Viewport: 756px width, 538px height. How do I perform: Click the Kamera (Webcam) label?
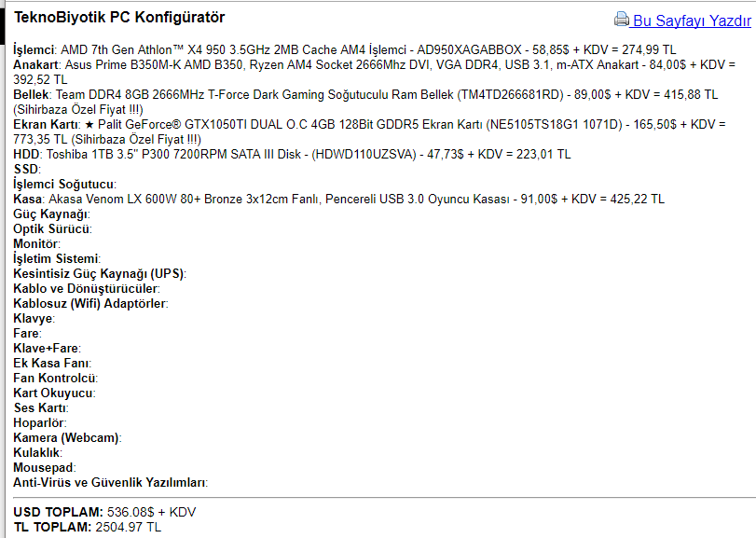point(67,438)
